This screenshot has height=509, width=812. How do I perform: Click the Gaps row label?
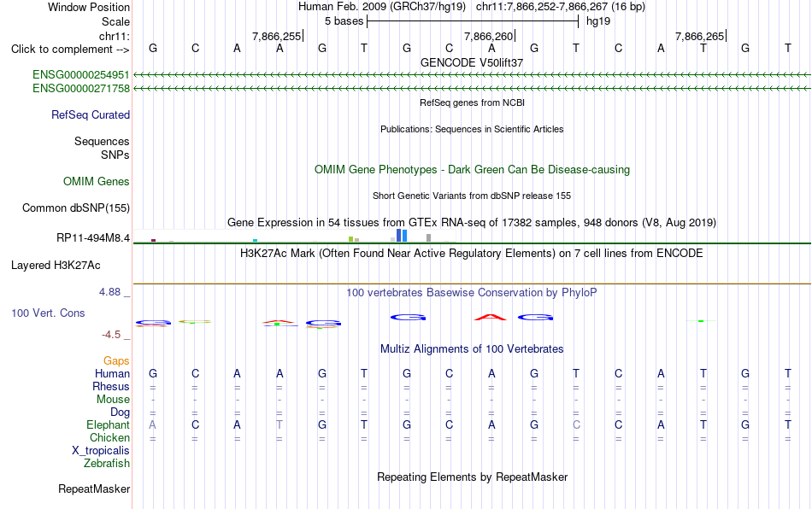116,361
